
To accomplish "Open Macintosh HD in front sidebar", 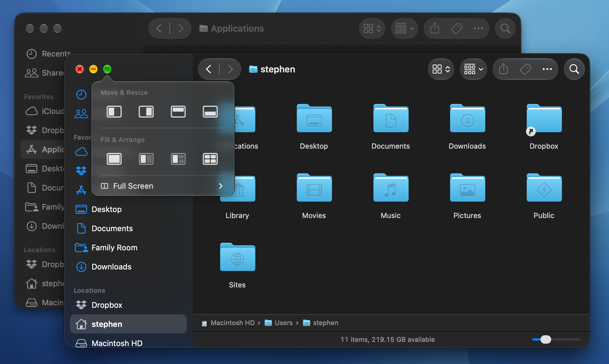I will (128, 343).
